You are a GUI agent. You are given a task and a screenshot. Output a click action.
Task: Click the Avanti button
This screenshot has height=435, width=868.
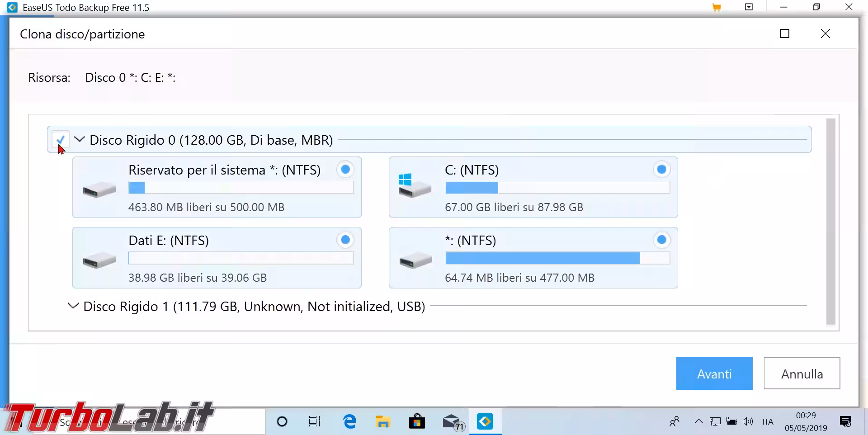[714, 374]
